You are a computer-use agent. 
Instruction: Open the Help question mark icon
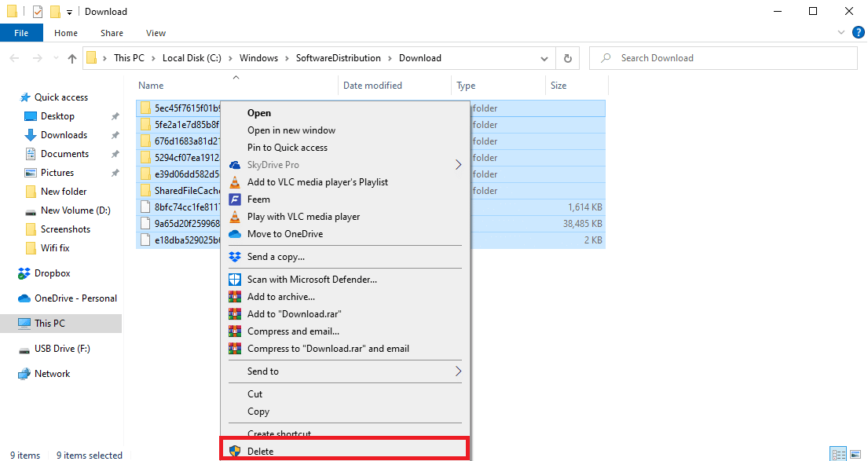click(858, 33)
